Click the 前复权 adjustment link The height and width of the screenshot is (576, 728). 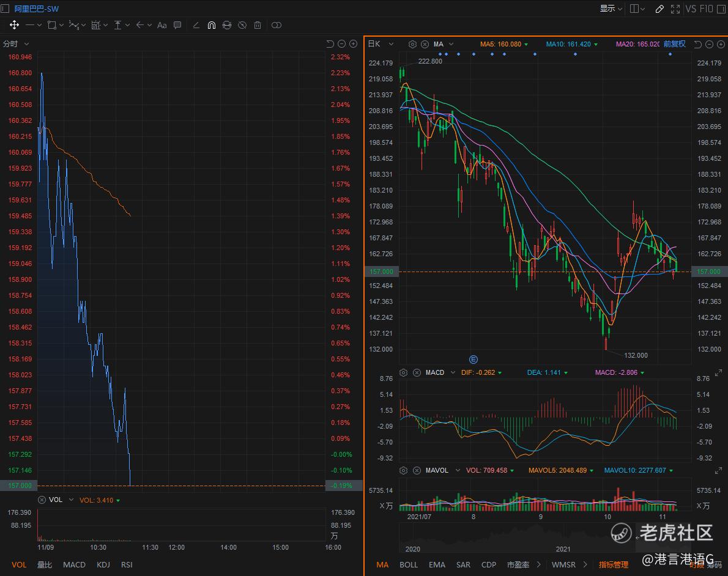[x=674, y=43]
